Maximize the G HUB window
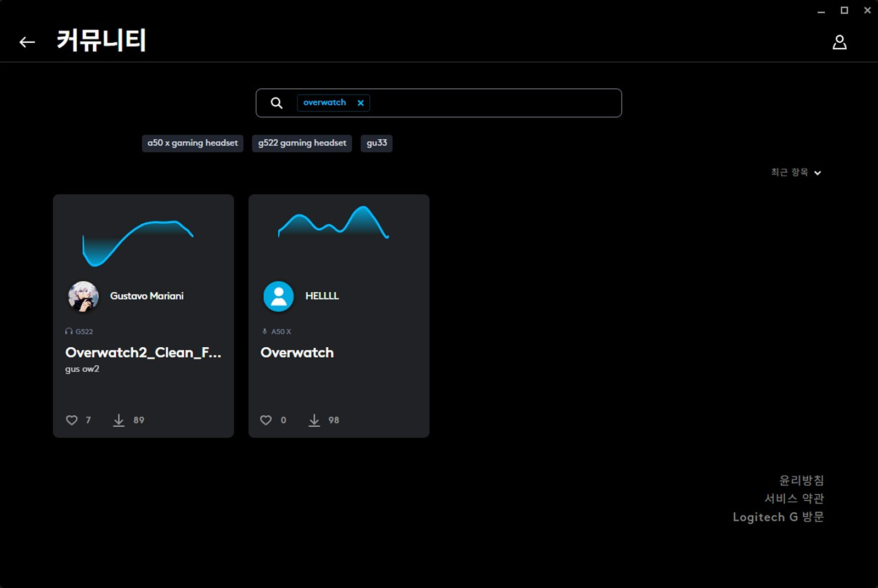The height and width of the screenshot is (588, 878). (x=845, y=10)
